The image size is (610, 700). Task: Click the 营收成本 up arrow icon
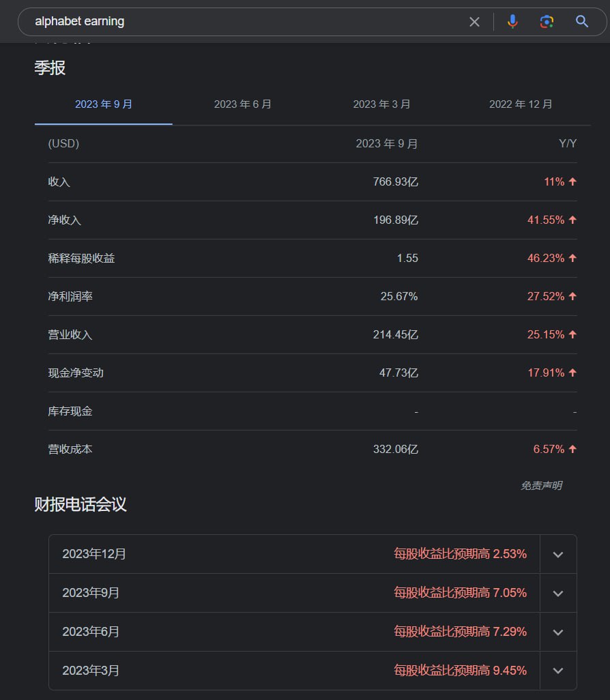[572, 450]
